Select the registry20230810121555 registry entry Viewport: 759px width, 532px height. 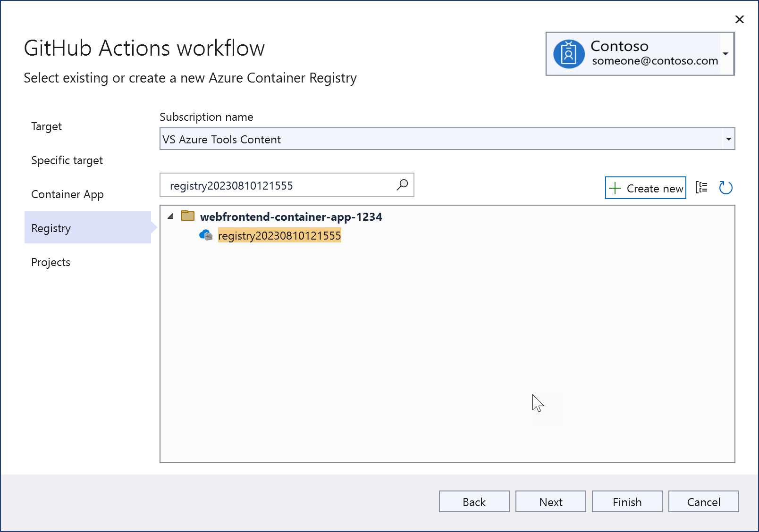279,235
